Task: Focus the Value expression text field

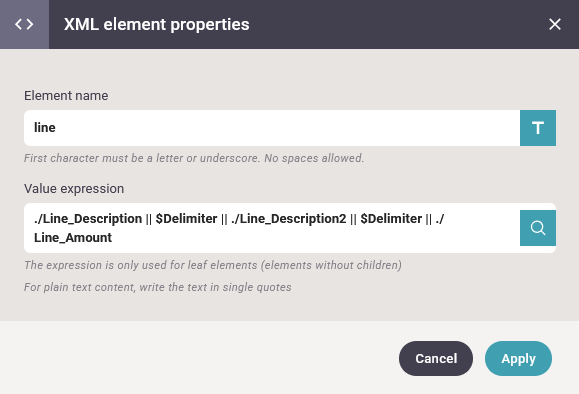Action: 272,228
